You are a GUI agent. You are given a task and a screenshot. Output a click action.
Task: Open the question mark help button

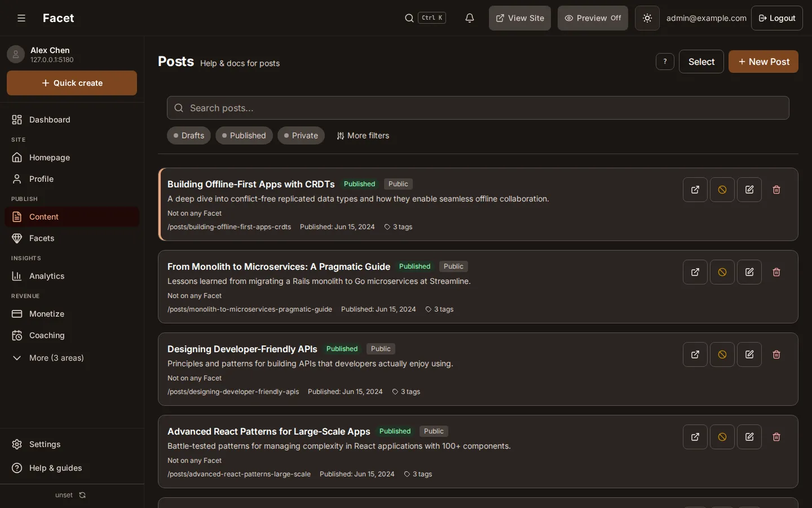click(665, 62)
